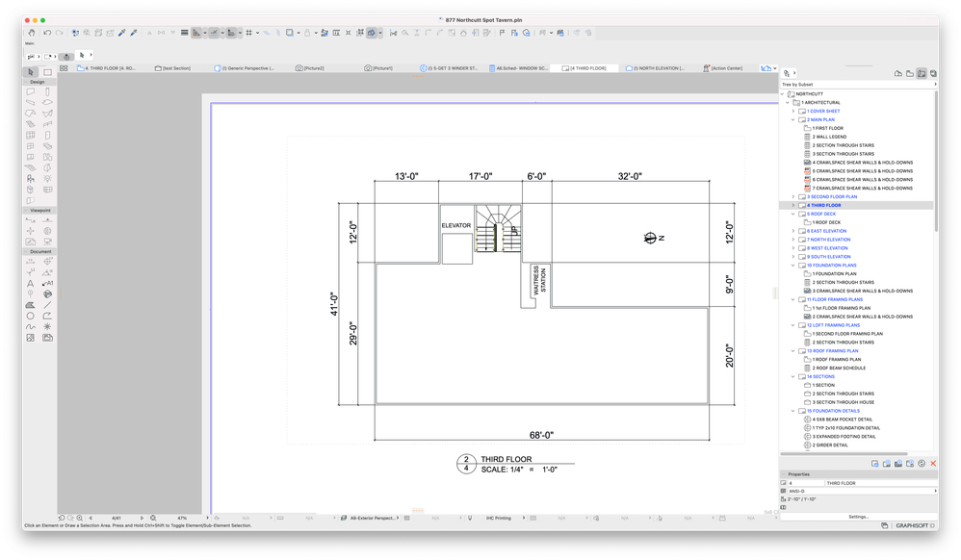Click the THIRD FLOOR name field in Properties
961x560 pixels.
pyautogui.click(x=881, y=482)
